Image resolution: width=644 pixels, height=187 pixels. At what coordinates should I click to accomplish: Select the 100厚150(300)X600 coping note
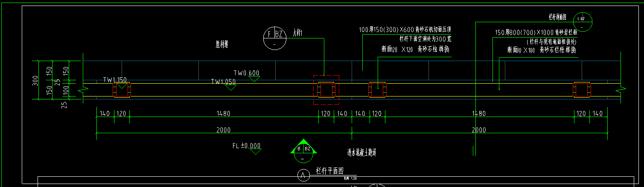click(x=405, y=29)
